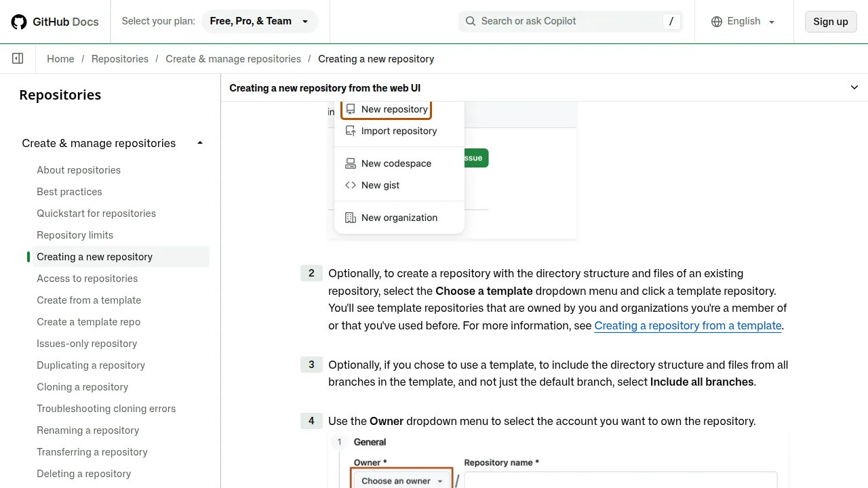Click the Search or ask Copilot field

571,21
